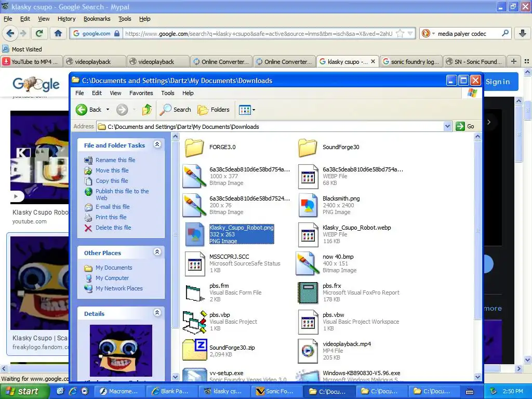Screen dimensions: 532x399
Task: Select the videoplayback.mp4 file icon
Action: click(x=308, y=351)
